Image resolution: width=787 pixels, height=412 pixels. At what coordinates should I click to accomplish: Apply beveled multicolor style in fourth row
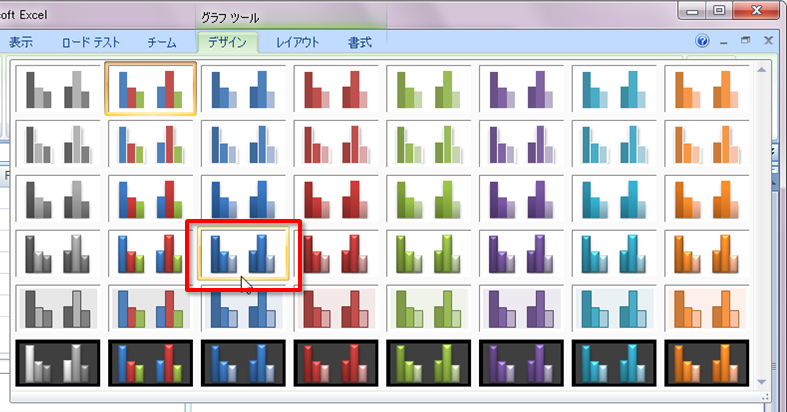coord(150,253)
